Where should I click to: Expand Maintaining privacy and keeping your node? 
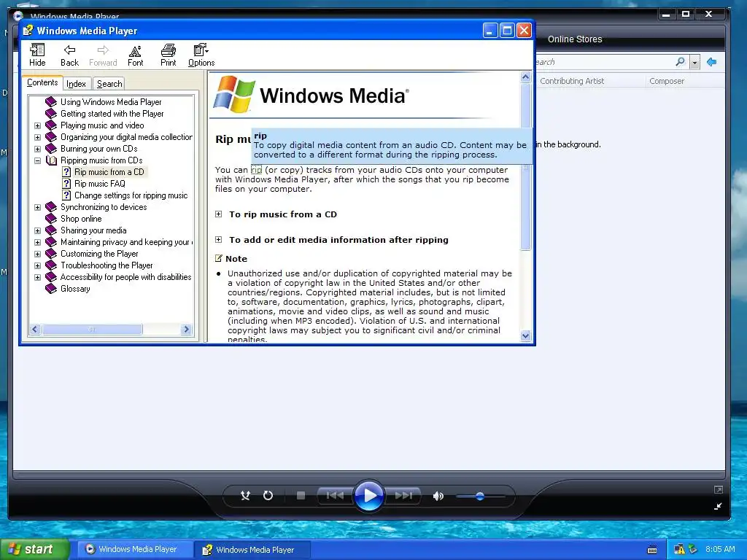click(x=38, y=242)
